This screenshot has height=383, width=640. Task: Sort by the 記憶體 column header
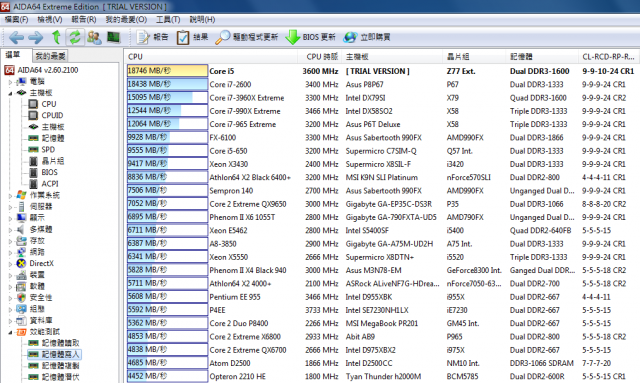(542, 57)
